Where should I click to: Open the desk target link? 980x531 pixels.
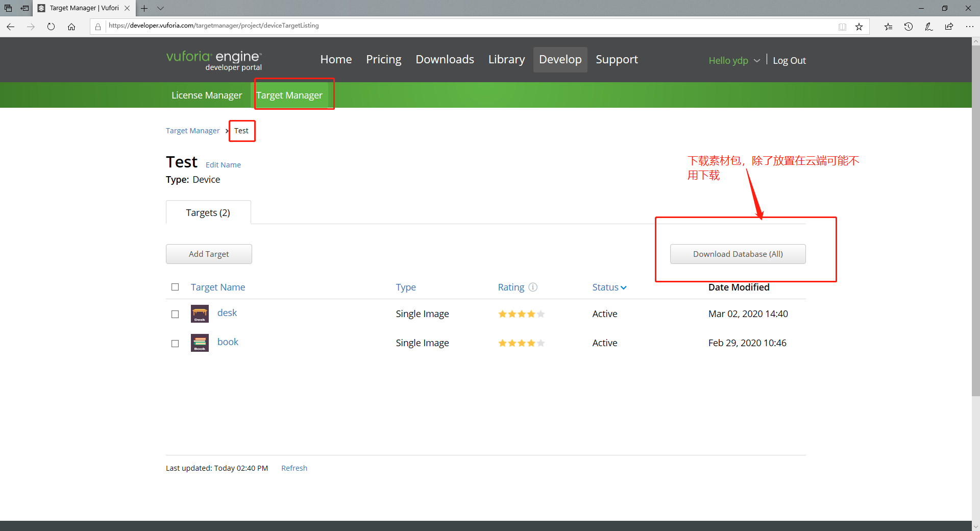point(227,312)
